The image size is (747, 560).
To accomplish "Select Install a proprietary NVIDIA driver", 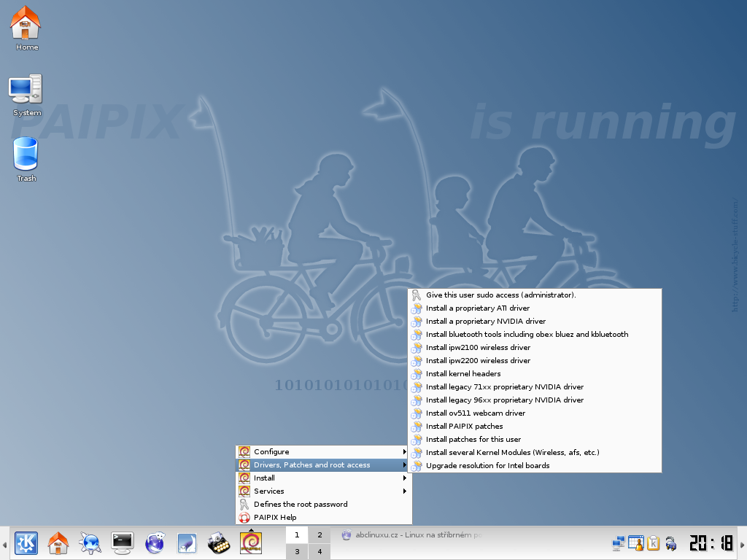I will [535, 322].
